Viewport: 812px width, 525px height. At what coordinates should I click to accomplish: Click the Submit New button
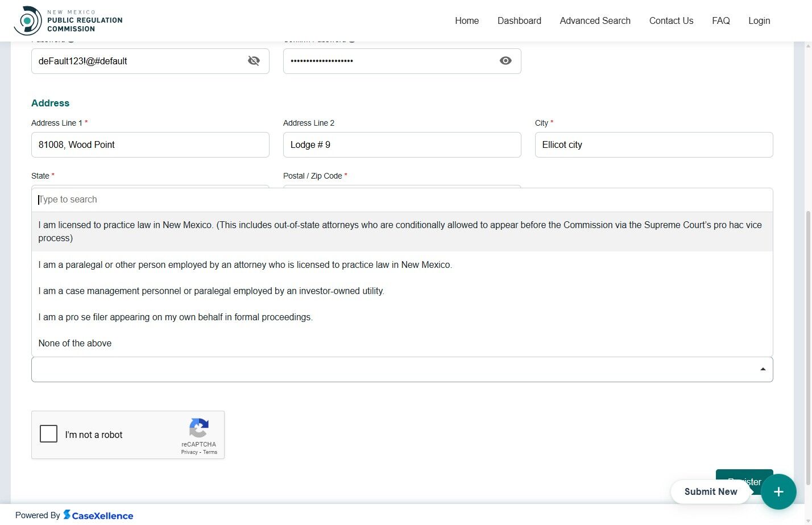(x=710, y=491)
